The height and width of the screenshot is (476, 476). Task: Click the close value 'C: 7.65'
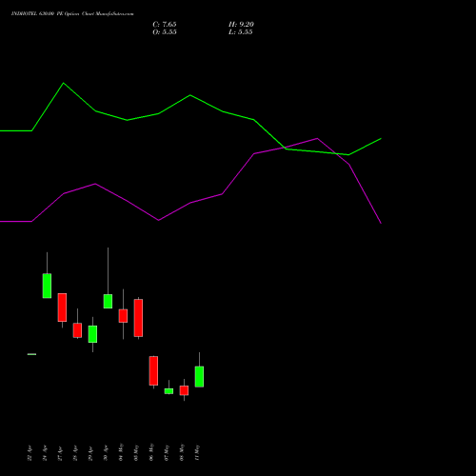165,25
